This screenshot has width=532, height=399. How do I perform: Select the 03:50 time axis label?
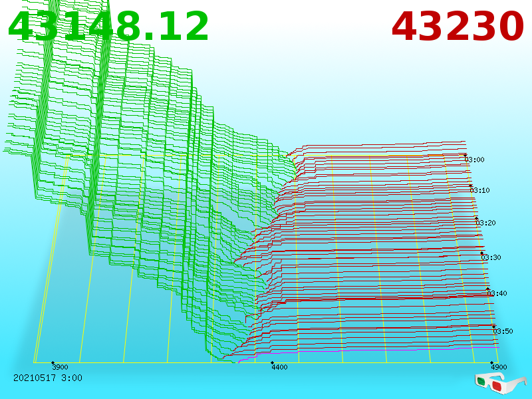503,331
